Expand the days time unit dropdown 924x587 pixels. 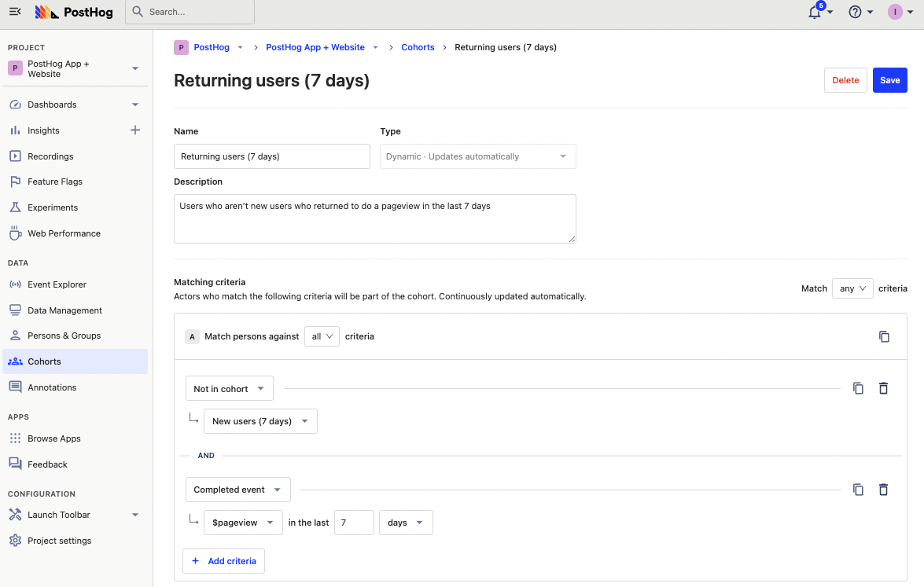pyautogui.click(x=406, y=523)
